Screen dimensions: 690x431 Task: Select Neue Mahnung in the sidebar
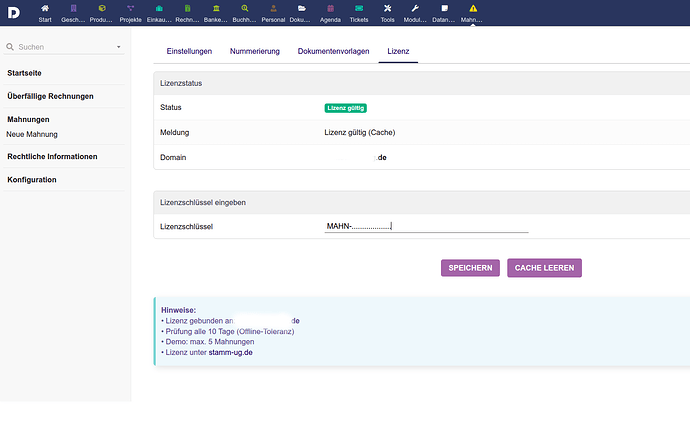click(x=32, y=134)
